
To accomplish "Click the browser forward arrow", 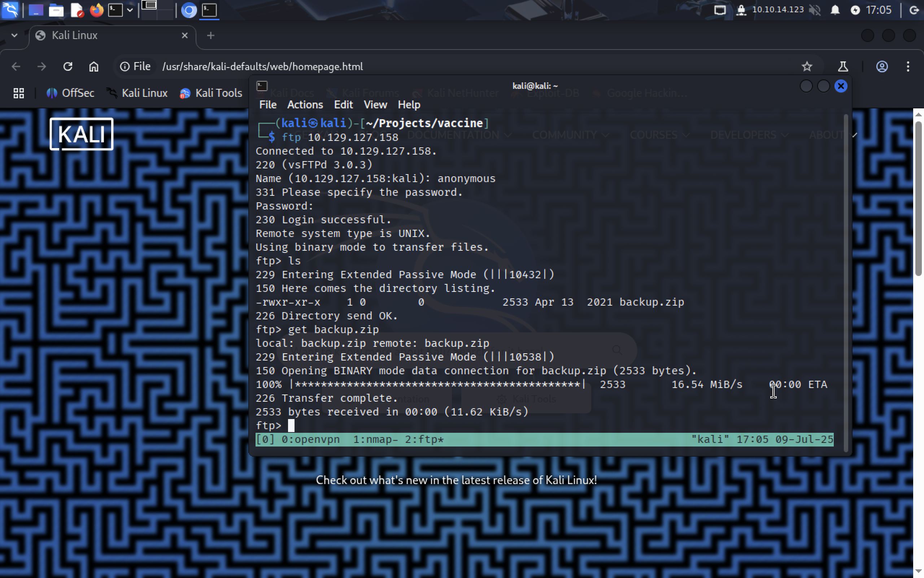I will [x=42, y=66].
